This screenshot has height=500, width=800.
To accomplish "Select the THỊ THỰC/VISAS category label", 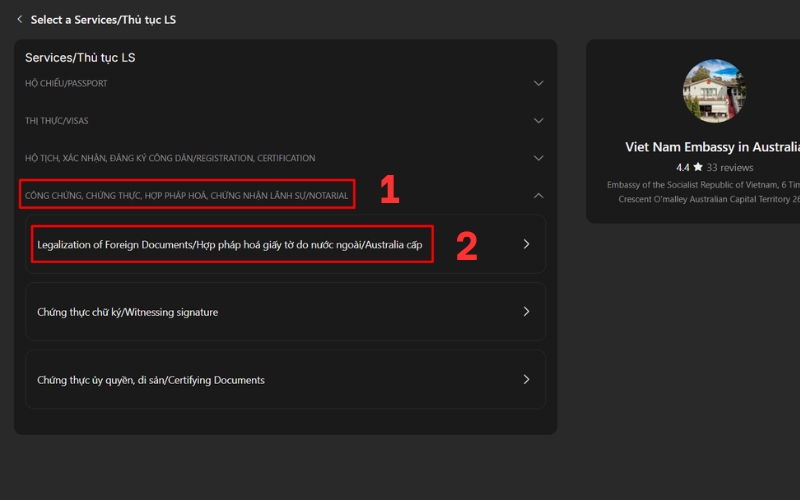I will (x=57, y=121).
